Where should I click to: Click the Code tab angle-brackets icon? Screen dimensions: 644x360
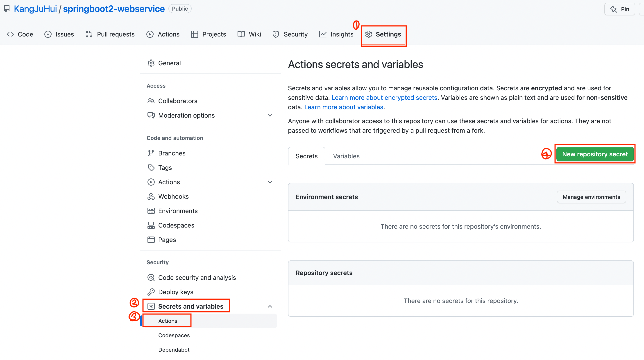click(10, 34)
